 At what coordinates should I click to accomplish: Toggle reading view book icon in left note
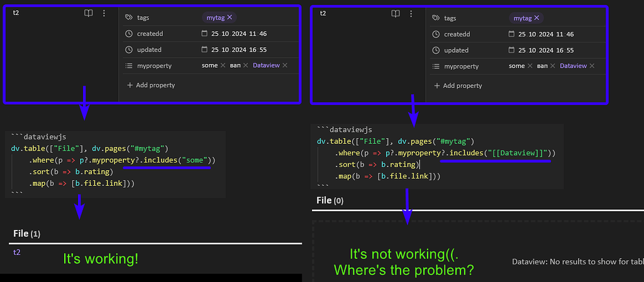89,13
